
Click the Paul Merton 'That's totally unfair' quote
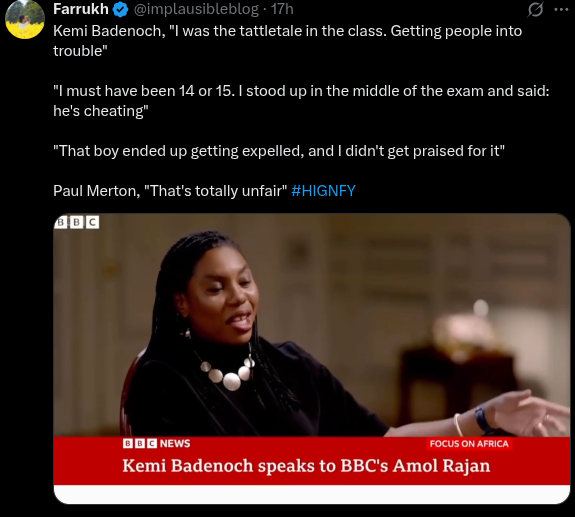[170, 191]
